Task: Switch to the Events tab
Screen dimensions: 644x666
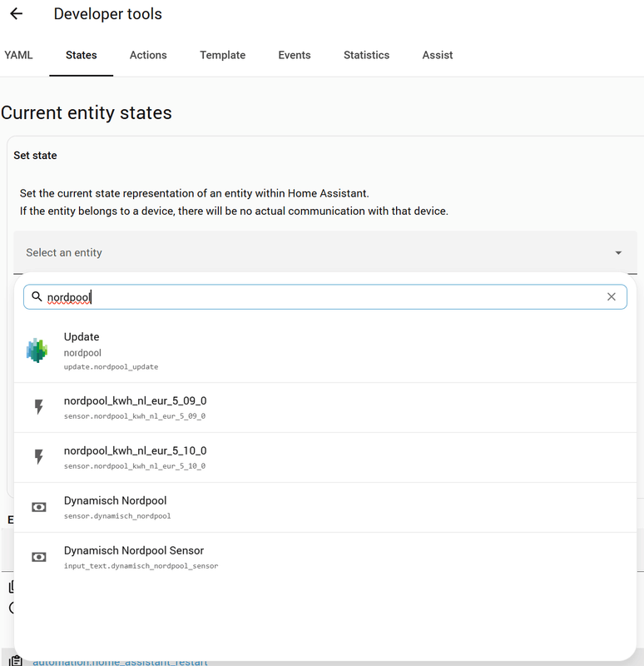Action: [295, 55]
